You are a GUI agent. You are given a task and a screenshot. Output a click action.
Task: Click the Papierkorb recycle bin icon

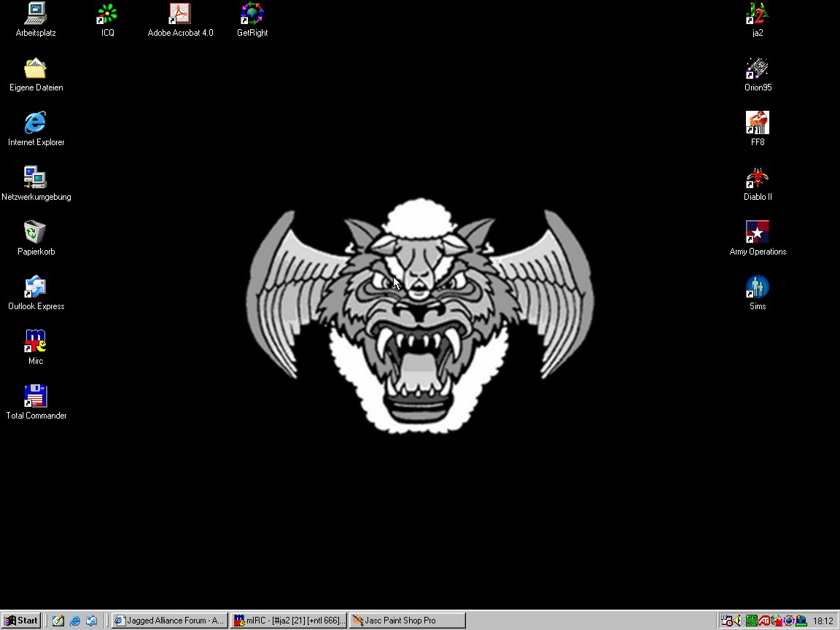[36, 233]
